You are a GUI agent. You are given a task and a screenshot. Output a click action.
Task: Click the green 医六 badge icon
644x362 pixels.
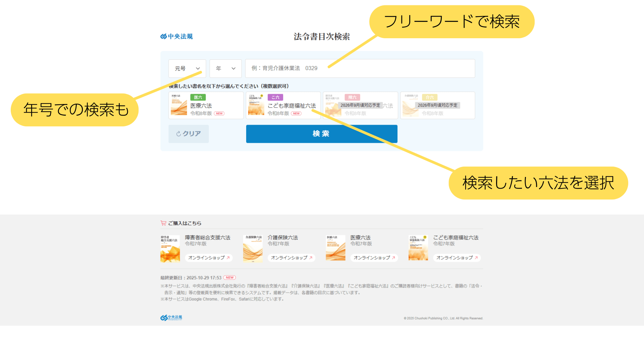click(x=198, y=97)
